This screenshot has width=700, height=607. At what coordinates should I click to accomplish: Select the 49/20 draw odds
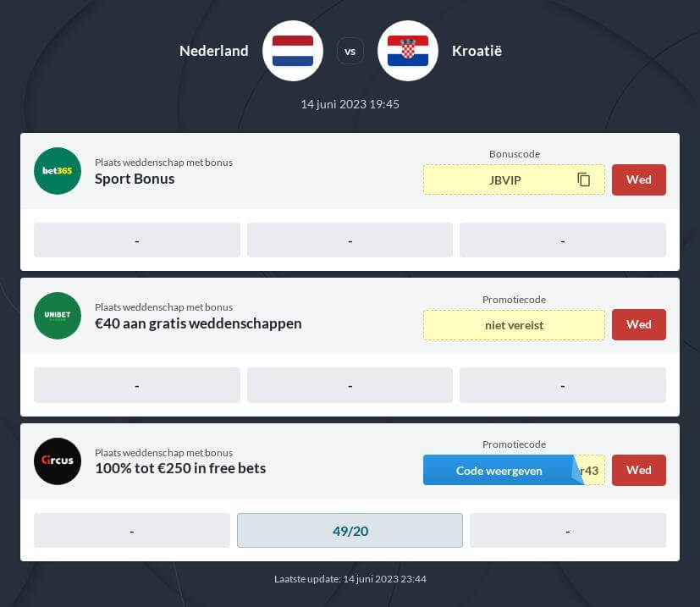click(x=350, y=531)
